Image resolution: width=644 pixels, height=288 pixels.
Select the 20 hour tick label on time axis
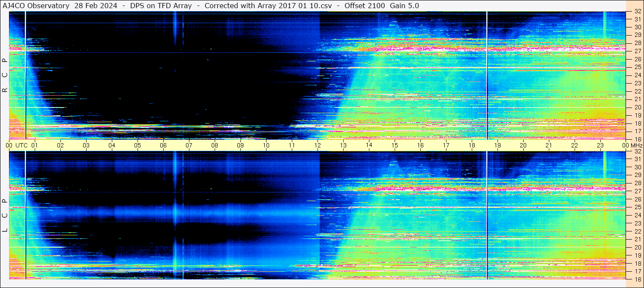(523, 145)
